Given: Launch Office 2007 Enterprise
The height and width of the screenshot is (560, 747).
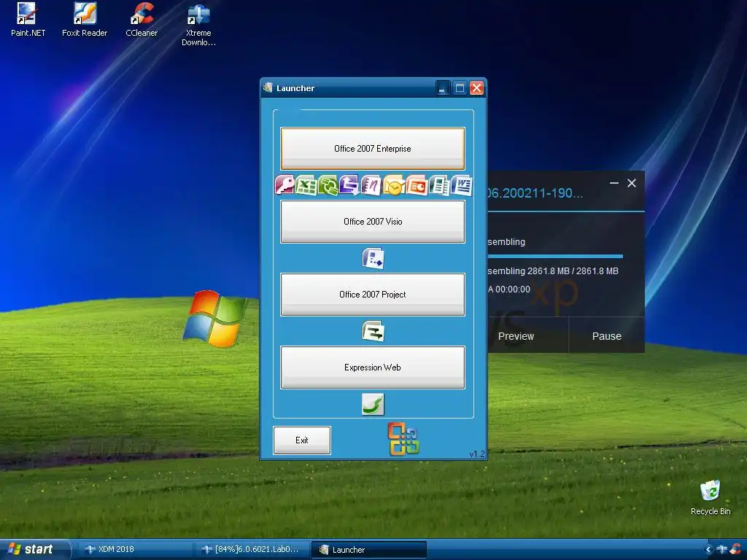Looking at the screenshot, I should point(373,149).
